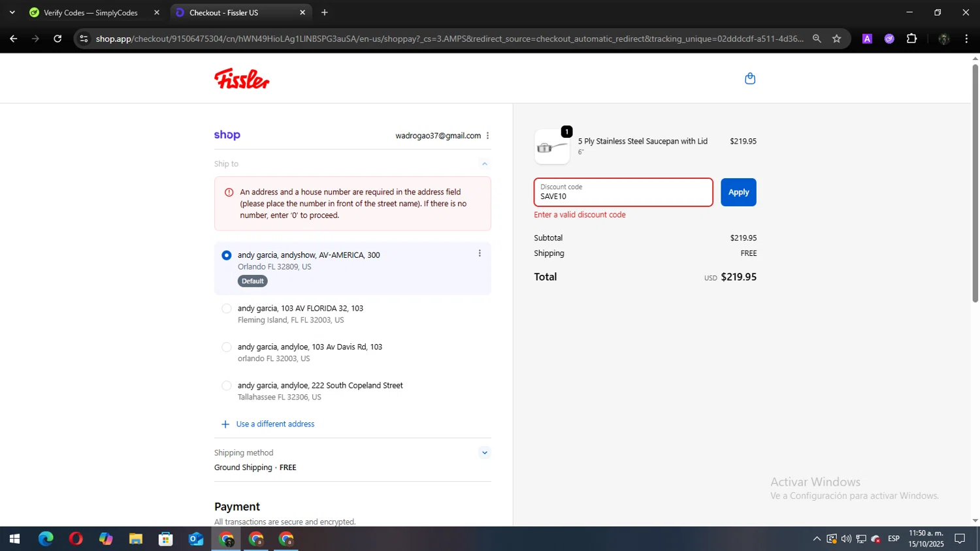Open the volume control in tray
The width and height of the screenshot is (980, 551).
846,539
